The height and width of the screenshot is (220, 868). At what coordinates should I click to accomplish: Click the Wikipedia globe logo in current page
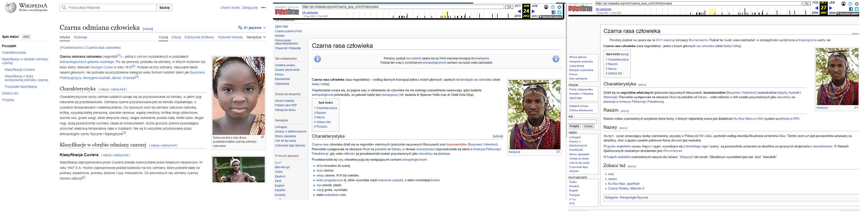[x=10, y=7]
